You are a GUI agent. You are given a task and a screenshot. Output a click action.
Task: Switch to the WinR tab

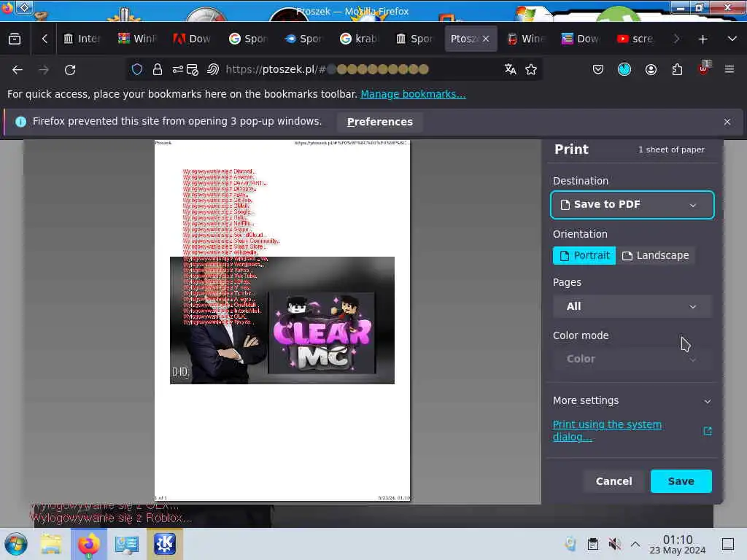point(137,39)
